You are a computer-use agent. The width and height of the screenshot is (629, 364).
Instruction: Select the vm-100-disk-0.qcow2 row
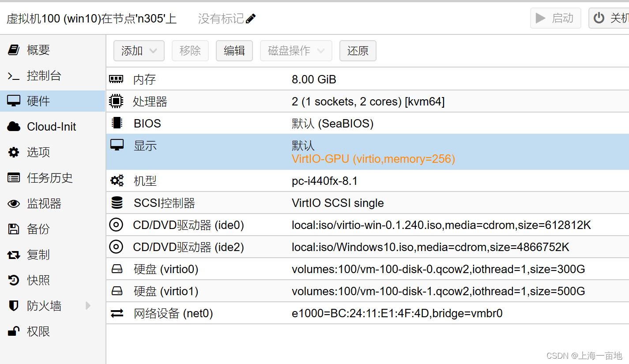(368, 269)
